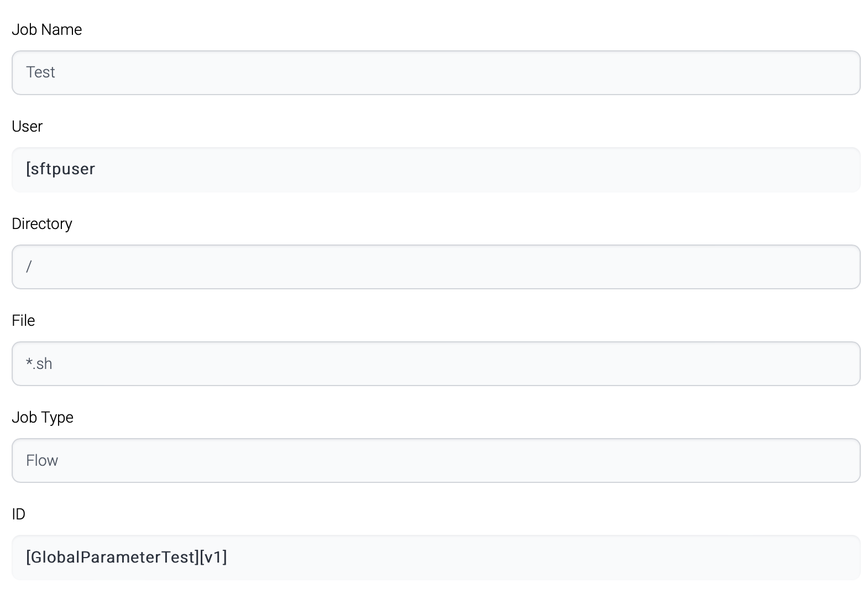Click the "Flow" value in Job Type

[42, 460]
